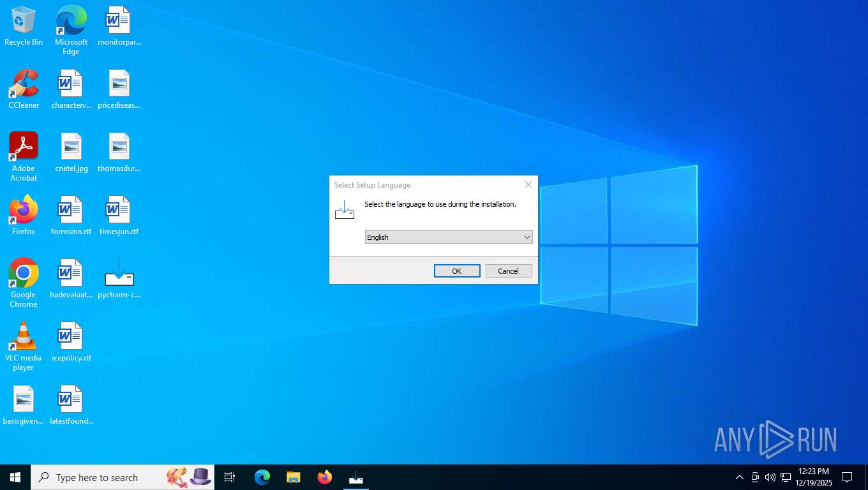Select icepolicy.rtf document icon
This screenshot has height=490, width=868.
(71, 343)
